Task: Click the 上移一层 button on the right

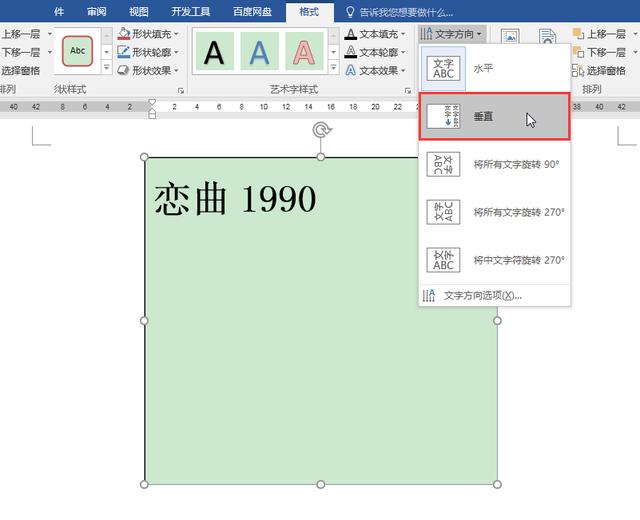Action: [599, 34]
